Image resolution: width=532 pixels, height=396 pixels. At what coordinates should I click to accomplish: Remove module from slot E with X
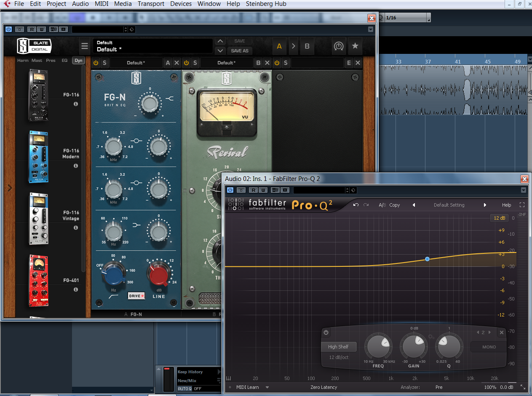358,63
